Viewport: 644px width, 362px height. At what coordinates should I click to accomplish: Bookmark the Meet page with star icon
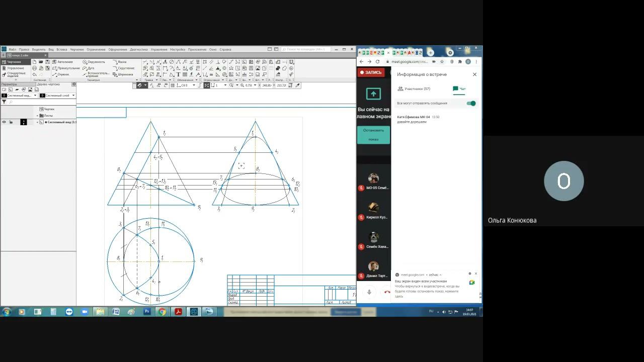442,61
